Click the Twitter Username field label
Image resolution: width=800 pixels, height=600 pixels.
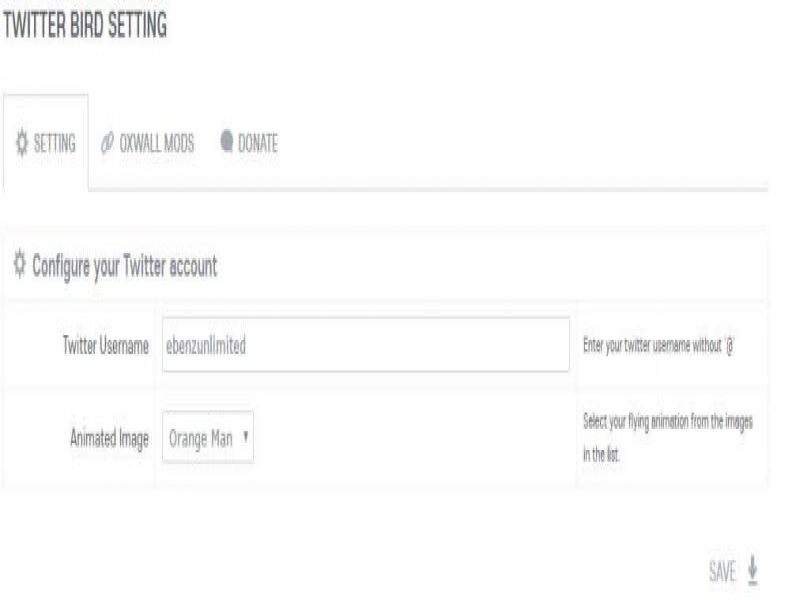[x=106, y=346]
